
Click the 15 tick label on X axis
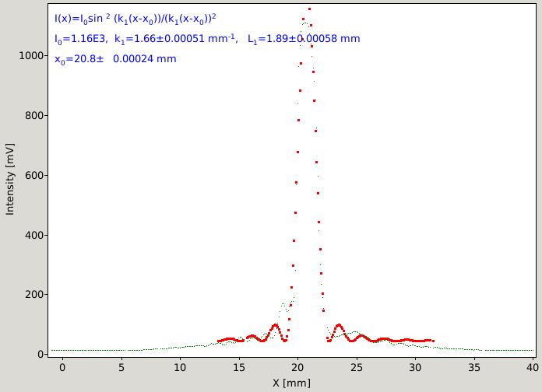point(239,367)
